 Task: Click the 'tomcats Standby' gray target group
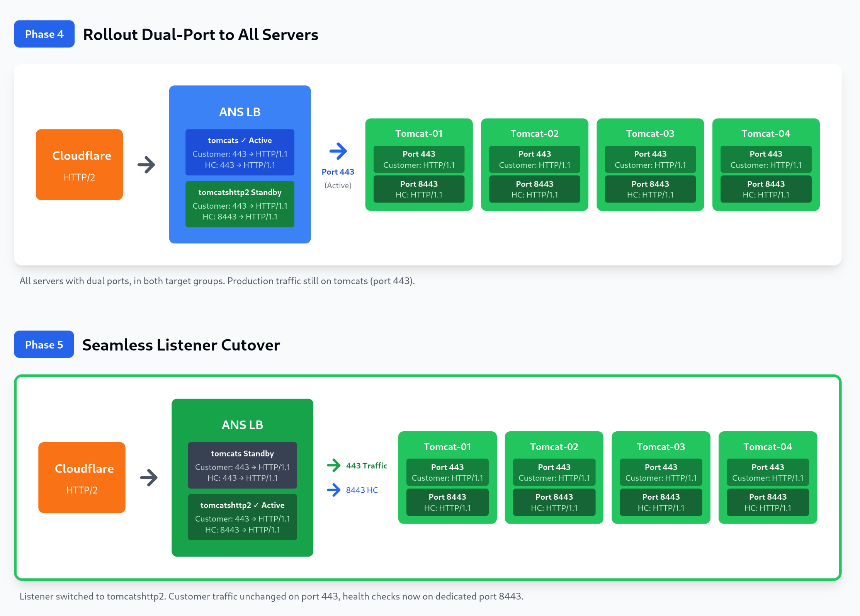(x=242, y=465)
